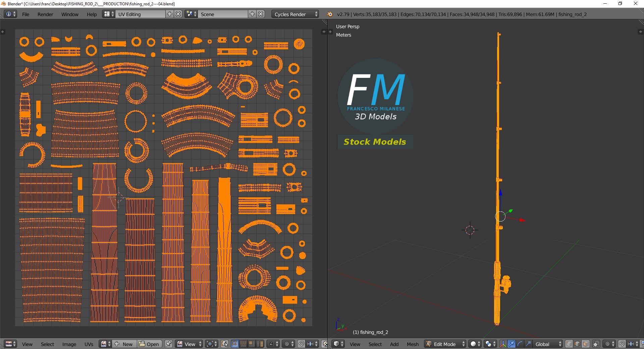This screenshot has width=644, height=349.
Task: Select UV vertex selection mode
Action: (235, 344)
